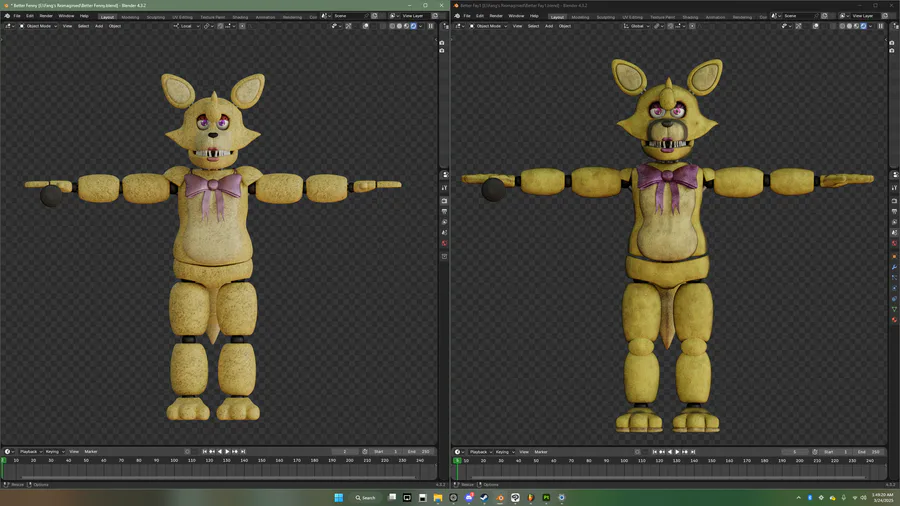Open Scene properties tab in left Blender window
The width and height of the screenshot is (900, 506).
[x=444, y=232]
